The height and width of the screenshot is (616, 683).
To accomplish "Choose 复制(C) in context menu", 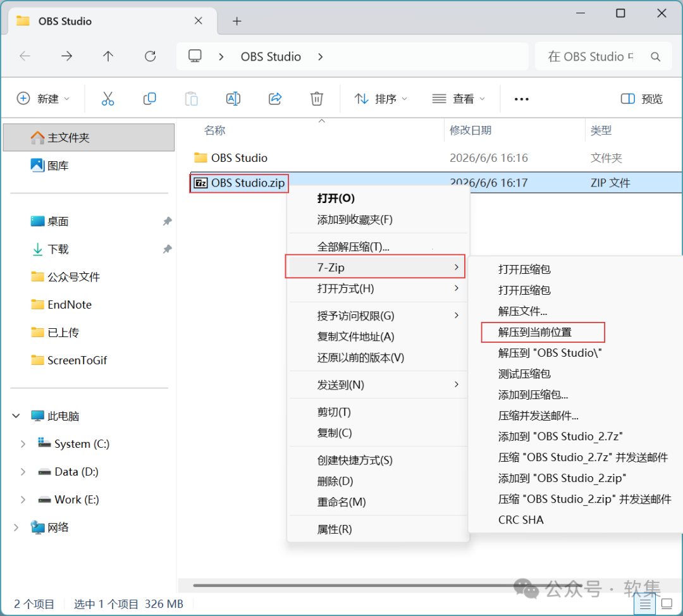I will (x=378, y=433).
